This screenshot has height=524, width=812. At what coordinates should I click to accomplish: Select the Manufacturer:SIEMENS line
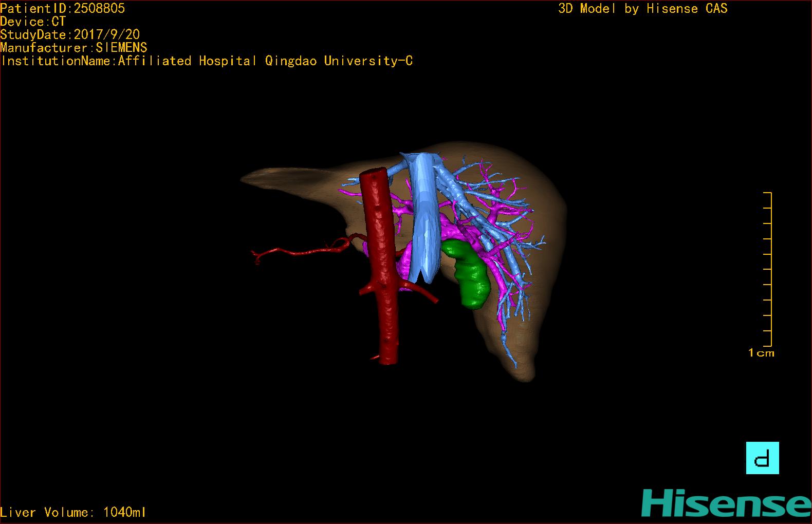(x=74, y=48)
